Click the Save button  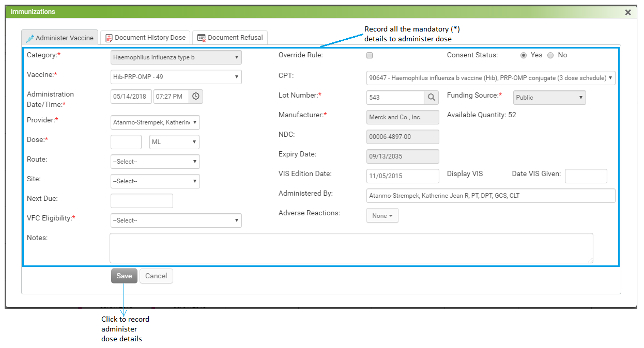click(x=124, y=276)
